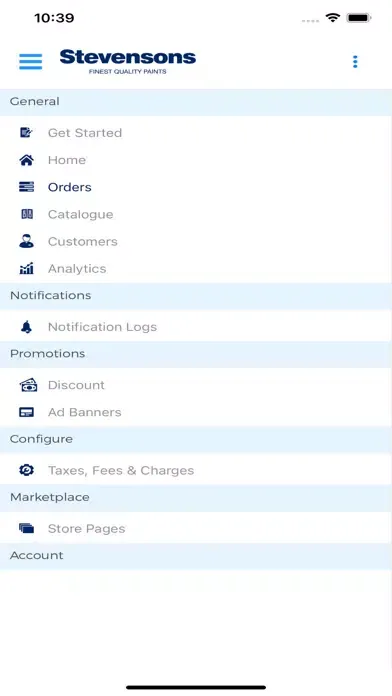Click the Discount money icon
392x696 pixels.
(x=28, y=385)
